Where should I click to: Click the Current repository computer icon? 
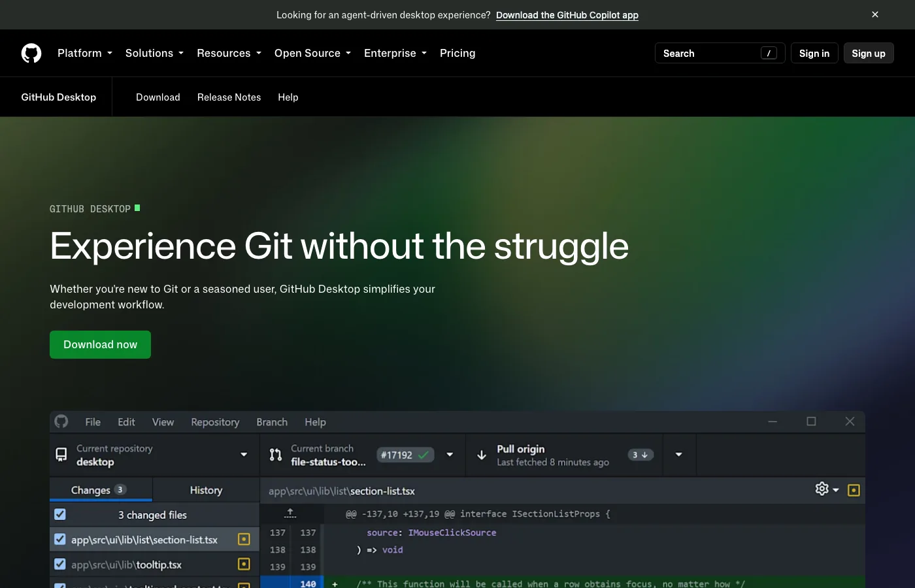point(61,455)
